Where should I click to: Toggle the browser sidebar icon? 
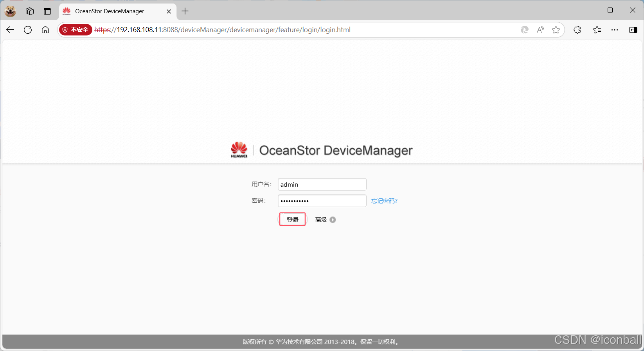click(x=633, y=30)
